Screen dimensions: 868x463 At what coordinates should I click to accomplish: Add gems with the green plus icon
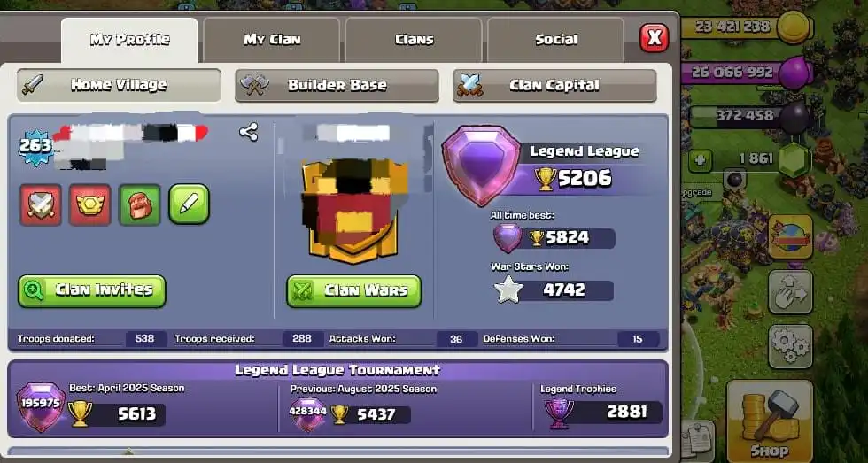tap(701, 160)
